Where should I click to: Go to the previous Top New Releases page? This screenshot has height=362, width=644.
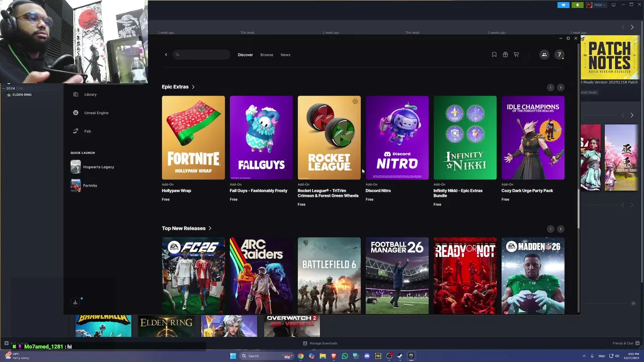pyautogui.click(x=550, y=229)
